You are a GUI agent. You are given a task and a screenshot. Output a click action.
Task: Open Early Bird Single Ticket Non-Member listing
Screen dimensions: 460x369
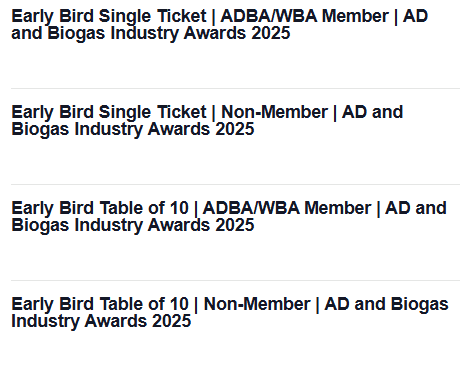click(207, 121)
